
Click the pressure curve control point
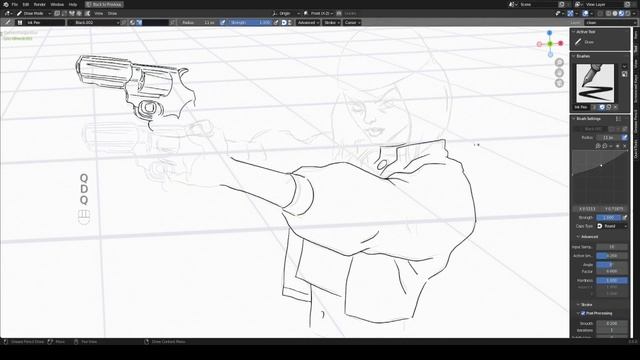click(x=601, y=165)
